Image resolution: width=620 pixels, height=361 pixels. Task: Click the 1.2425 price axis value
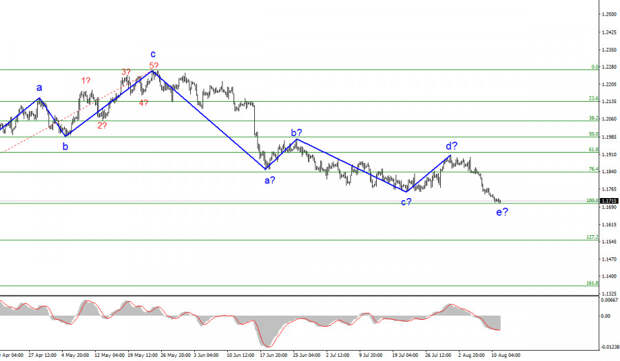(609, 32)
